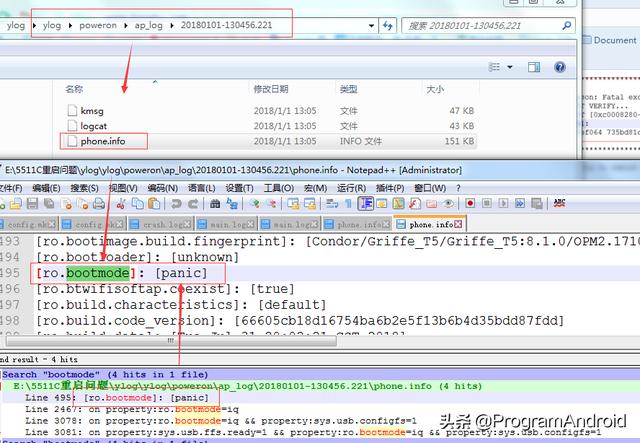The image size is (640, 443).
Task: Open the 设置(T) menu
Action: click(x=240, y=188)
